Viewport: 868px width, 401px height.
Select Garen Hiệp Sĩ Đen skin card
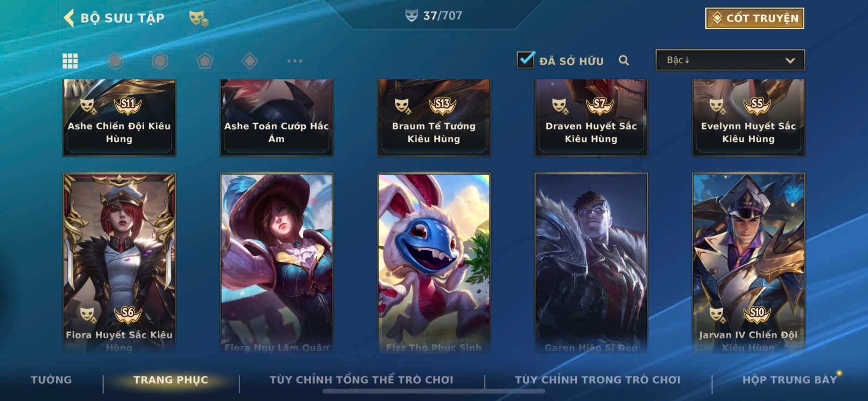tap(591, 263)
